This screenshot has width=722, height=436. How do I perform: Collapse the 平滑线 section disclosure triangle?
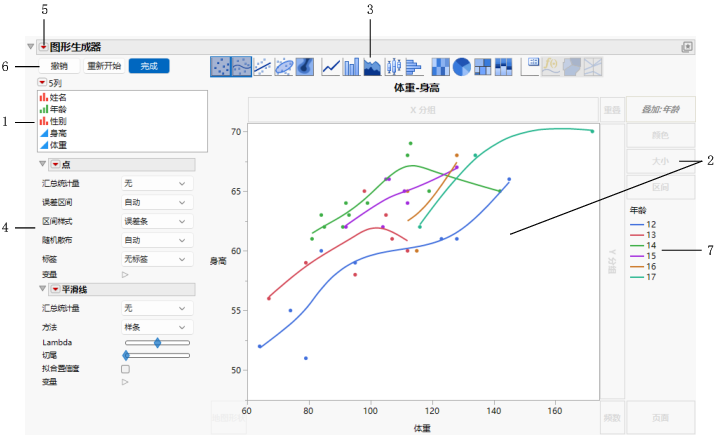click(43, 288)
